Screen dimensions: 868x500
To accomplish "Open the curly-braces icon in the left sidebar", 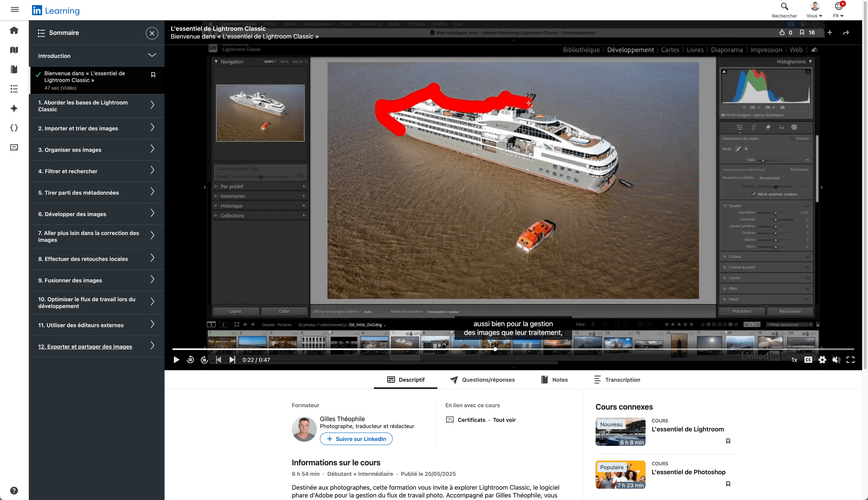I will (14, 128).
